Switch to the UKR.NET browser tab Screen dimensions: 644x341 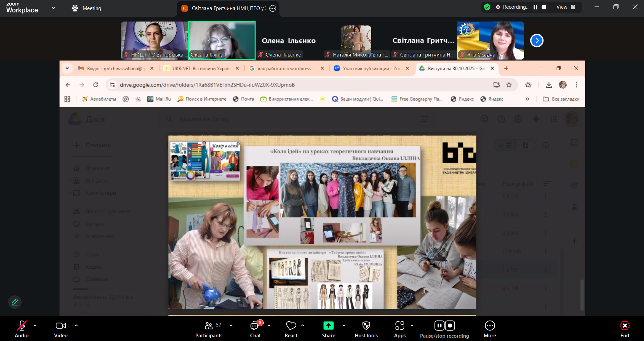pos(200,68)
